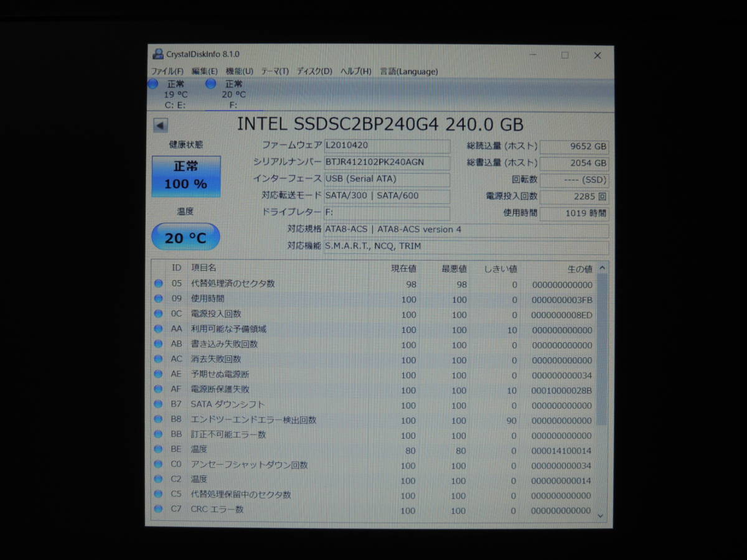Click status dot for BE 温度
This screenshot has width=747, height=560.
pyautogui.click(x=158, y=450)
